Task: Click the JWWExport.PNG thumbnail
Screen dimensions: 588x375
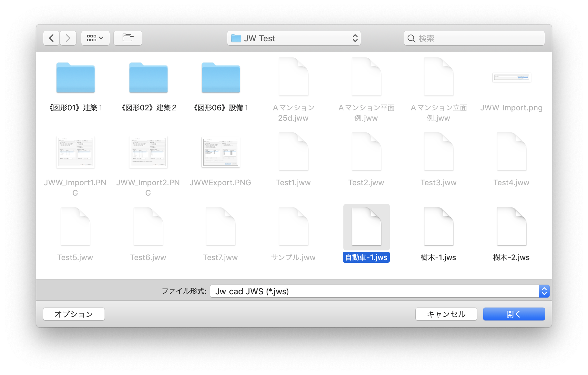Action: tap(221, 152)
